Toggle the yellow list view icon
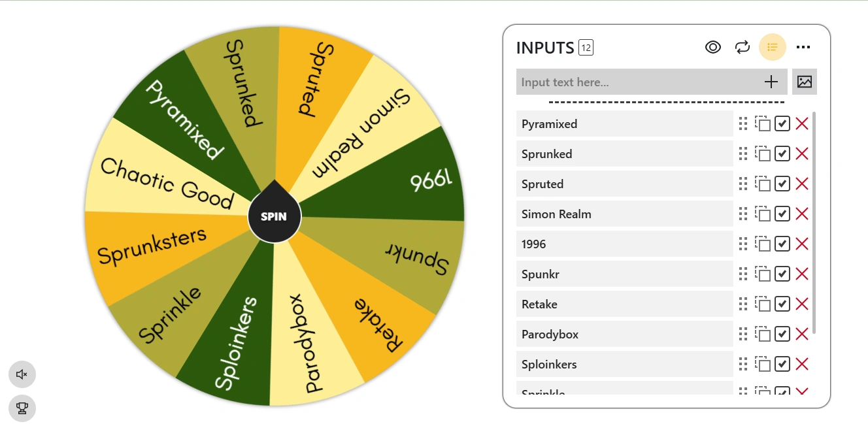 773,47
